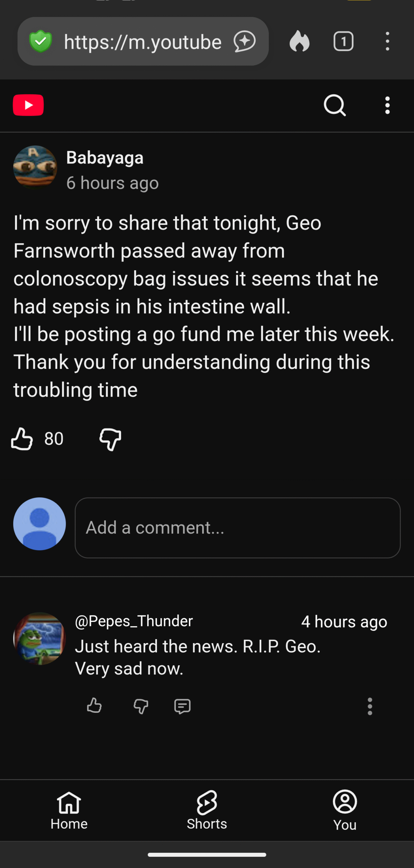Tap the AI chat icon in address bar
This screenshot has width=414, height=868.
pyautogui.click(x=244, y=41)
